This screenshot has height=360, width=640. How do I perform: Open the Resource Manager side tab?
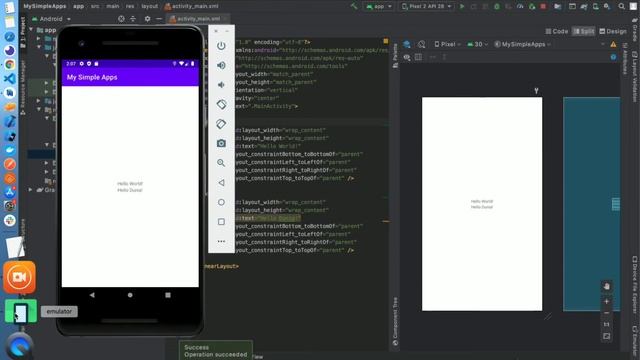23,87
